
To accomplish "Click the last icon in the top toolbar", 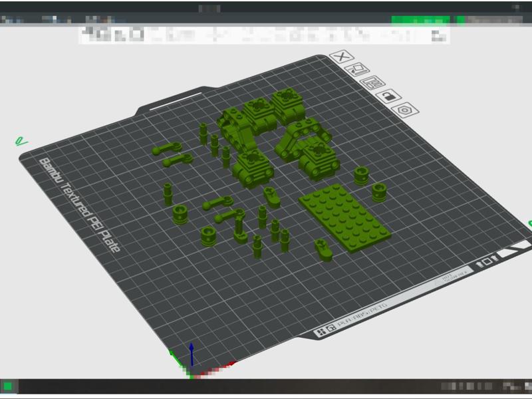I will pos(439,33).
